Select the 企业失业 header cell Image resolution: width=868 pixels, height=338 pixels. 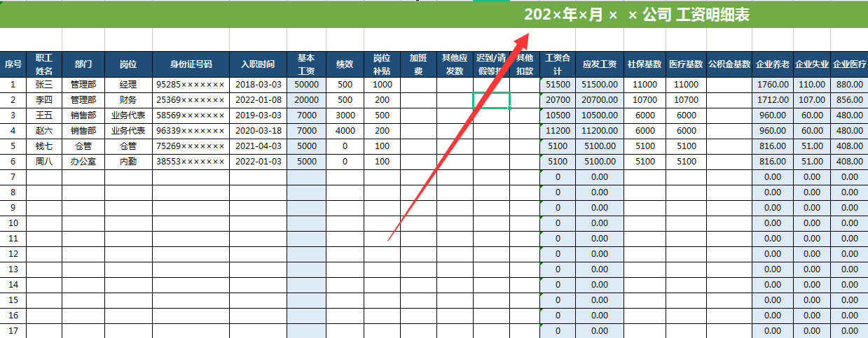(x=811, y=64)
